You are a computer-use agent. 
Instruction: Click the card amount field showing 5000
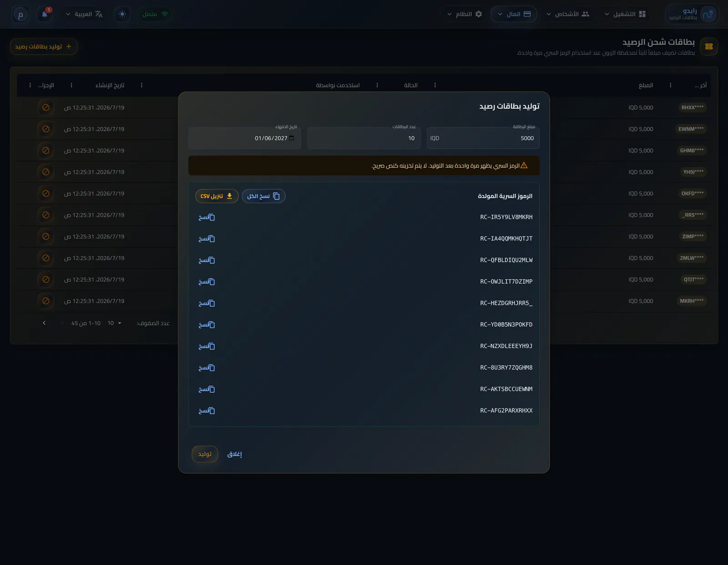coord(483,138)
